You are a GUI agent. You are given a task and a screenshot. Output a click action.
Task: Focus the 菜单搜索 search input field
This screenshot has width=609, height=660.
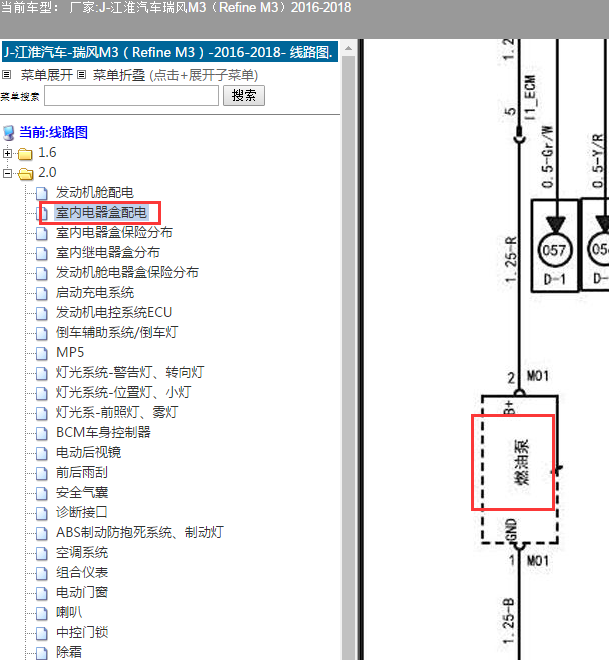coord(131,96)
